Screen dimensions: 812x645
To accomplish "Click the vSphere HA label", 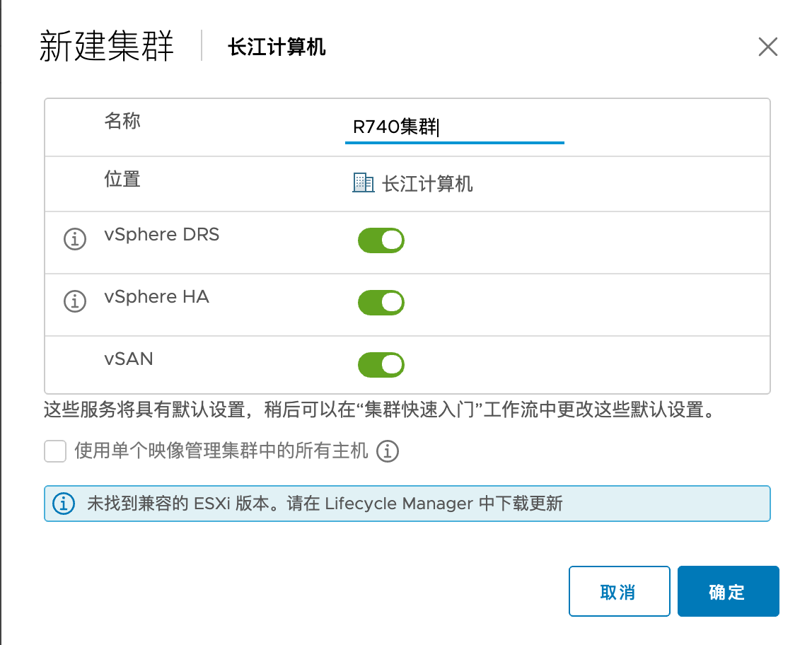I will [x=157, y=296].
